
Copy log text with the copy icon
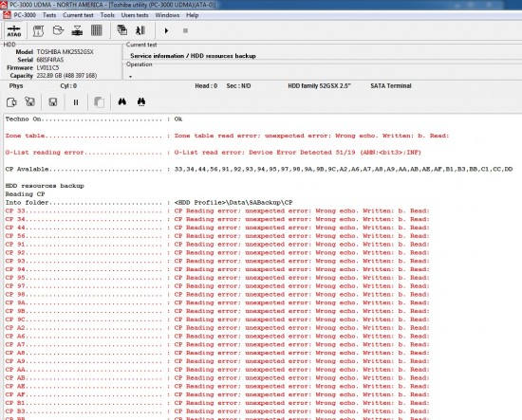point(99,102)
